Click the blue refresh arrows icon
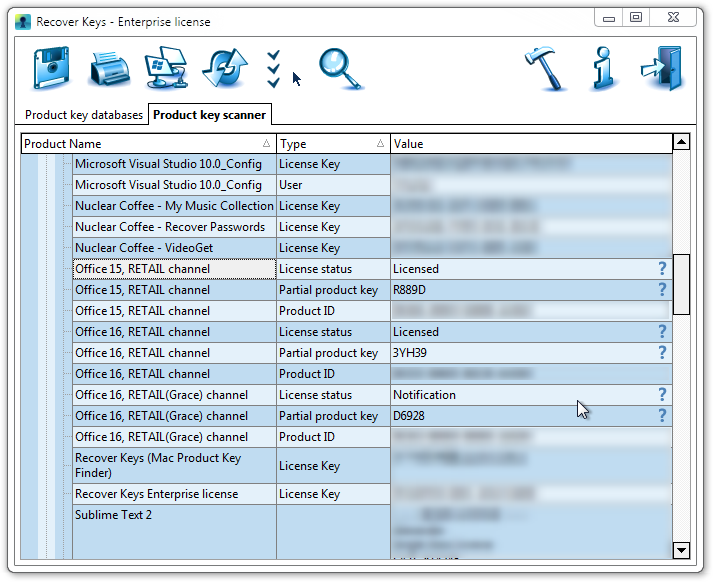The height and width of the screenshot is (582, 713). tap(225, 68)
